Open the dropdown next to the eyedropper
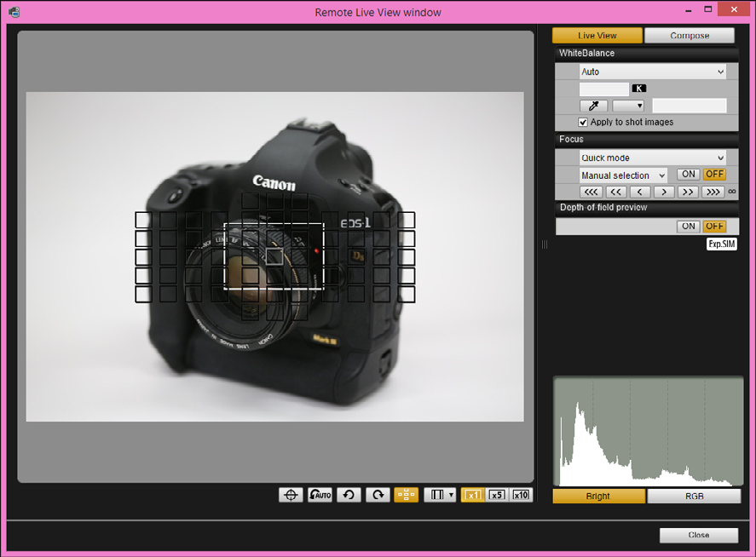The height and width of the screenshot is (557, 756). tap(628, 106)
